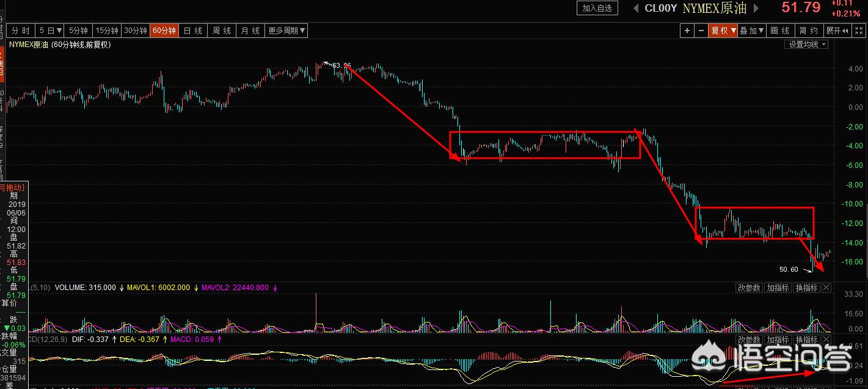Click the 加入自选 add-to-watchlist button

coord(597,8)
